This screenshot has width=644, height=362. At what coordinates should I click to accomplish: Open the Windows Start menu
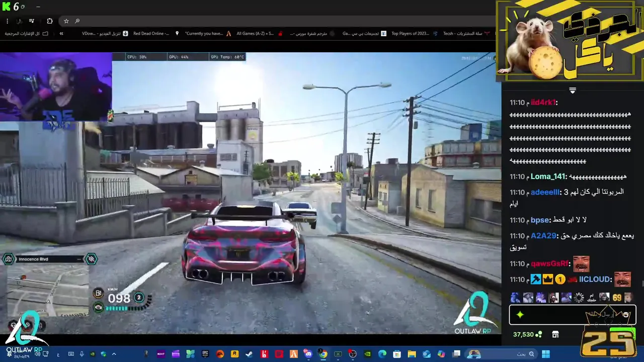click(546, 354)
